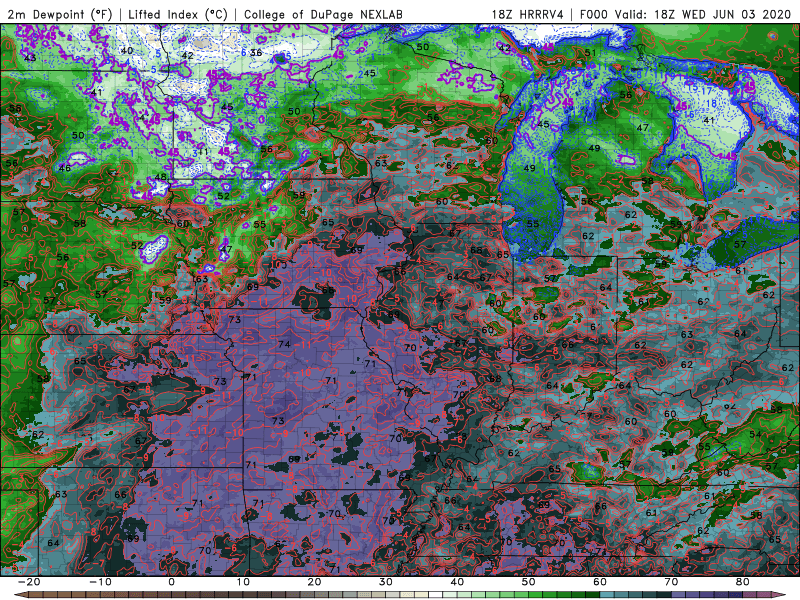Image resolution: width=800 pixels, height=600 pixels.
Task: Click the '54' dewpoint value on the map
Action: (755, 435)
